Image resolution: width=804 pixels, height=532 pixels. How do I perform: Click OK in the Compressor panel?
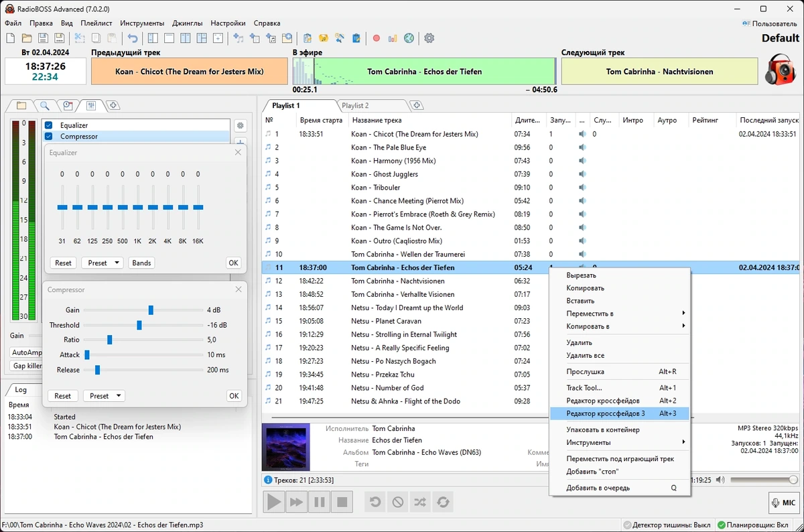point(234,396)
